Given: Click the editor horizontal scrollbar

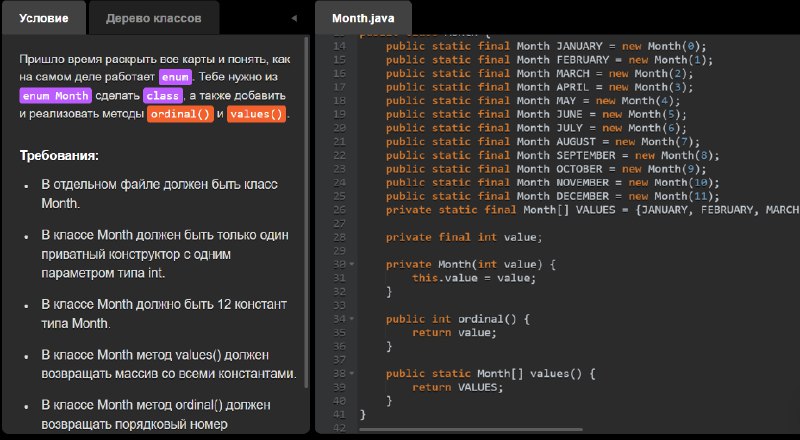Looking at the screenshot, I should [470, 429].
